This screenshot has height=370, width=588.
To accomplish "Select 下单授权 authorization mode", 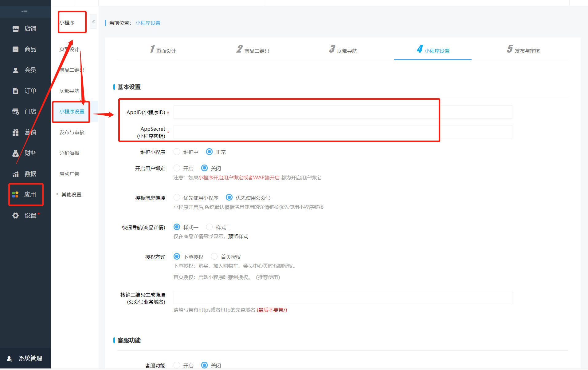I will [177, 257].
